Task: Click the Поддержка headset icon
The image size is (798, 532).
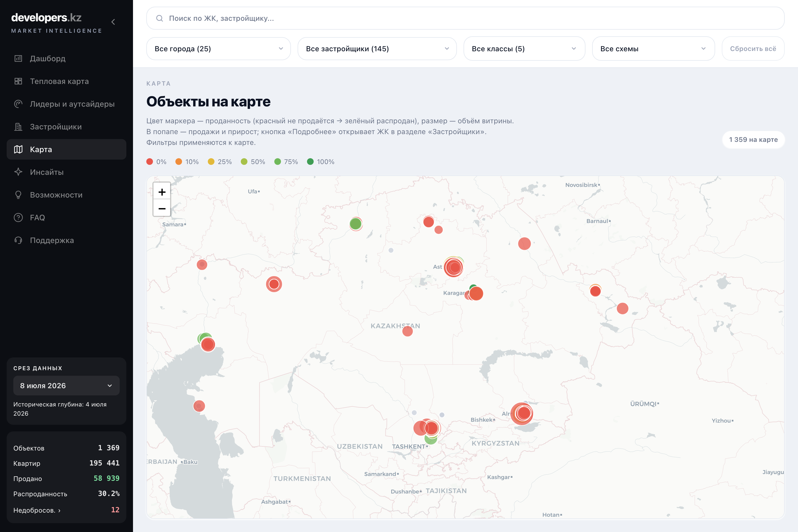Action: coord(18,240)
